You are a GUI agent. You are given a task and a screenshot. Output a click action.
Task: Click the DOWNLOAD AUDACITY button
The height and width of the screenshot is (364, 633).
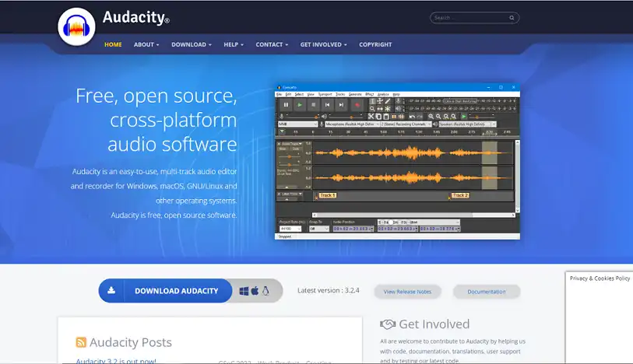[165, 291]
